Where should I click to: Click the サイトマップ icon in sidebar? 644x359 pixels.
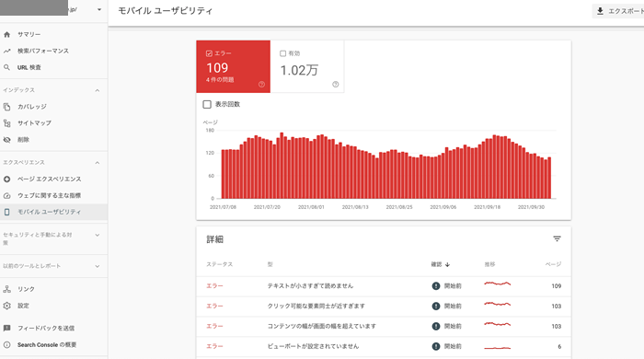pyautogui.click(x=7, y=122)
